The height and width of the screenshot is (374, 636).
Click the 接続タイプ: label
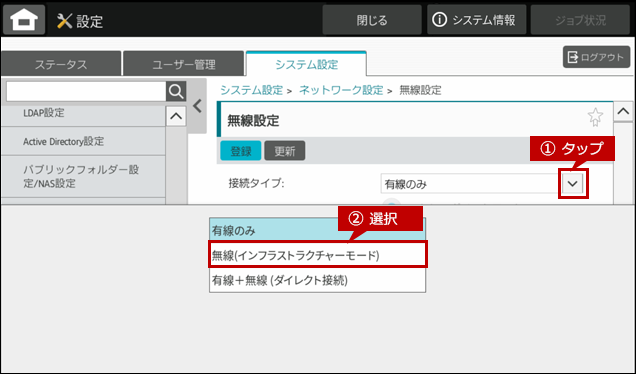coord(256,183)
